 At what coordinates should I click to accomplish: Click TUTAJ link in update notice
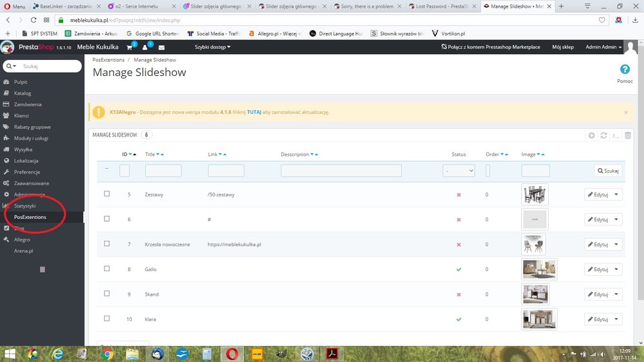[x=254, y=112]
